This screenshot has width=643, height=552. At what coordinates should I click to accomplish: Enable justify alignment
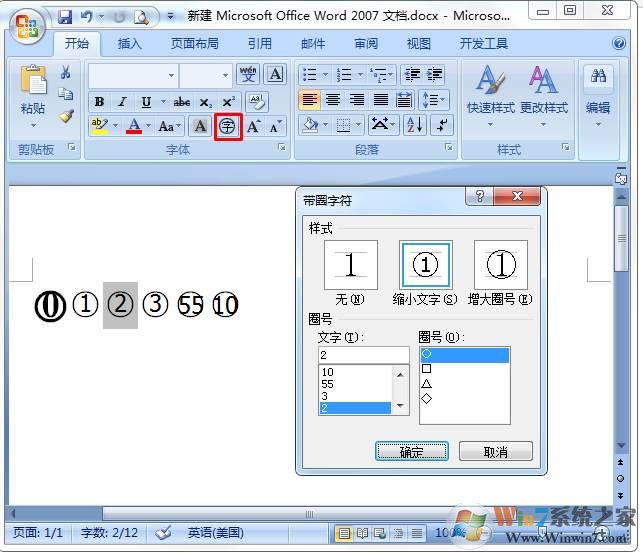[x=381, y=100]
